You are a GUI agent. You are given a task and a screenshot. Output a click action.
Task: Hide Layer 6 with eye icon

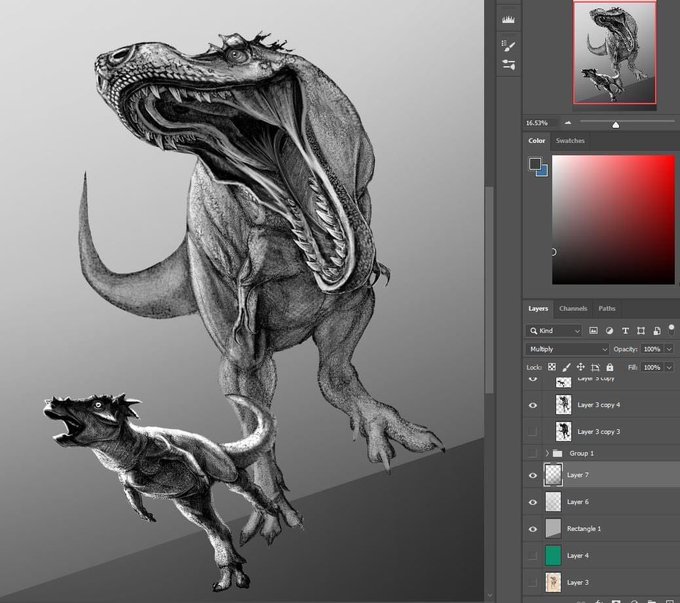pyautogui.click(x=533, y=502)
